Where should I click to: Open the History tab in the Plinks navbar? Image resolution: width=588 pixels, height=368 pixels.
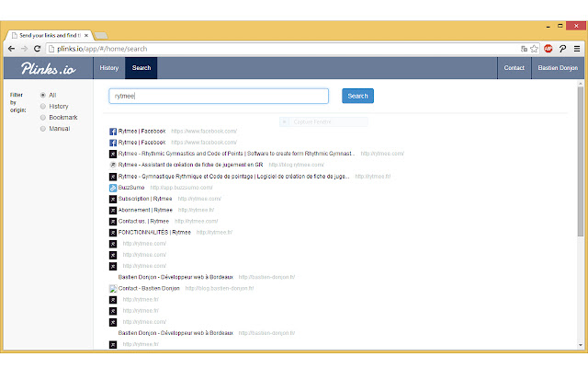109,68
